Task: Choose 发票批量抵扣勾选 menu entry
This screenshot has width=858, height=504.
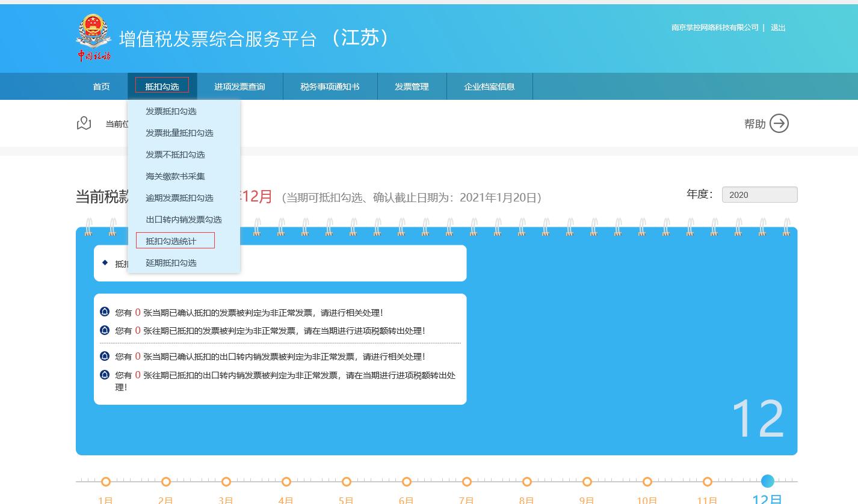Action: (x=179, y=133)
